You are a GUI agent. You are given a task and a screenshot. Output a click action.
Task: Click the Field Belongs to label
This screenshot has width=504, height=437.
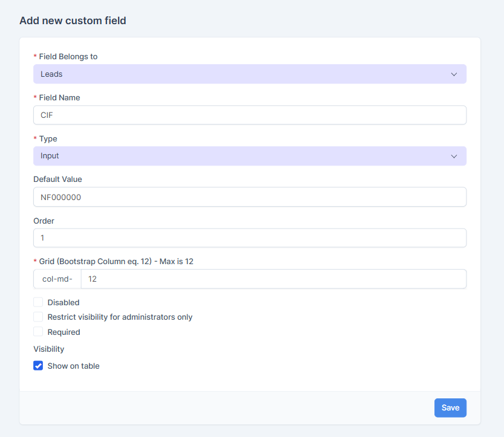(68, 56)
